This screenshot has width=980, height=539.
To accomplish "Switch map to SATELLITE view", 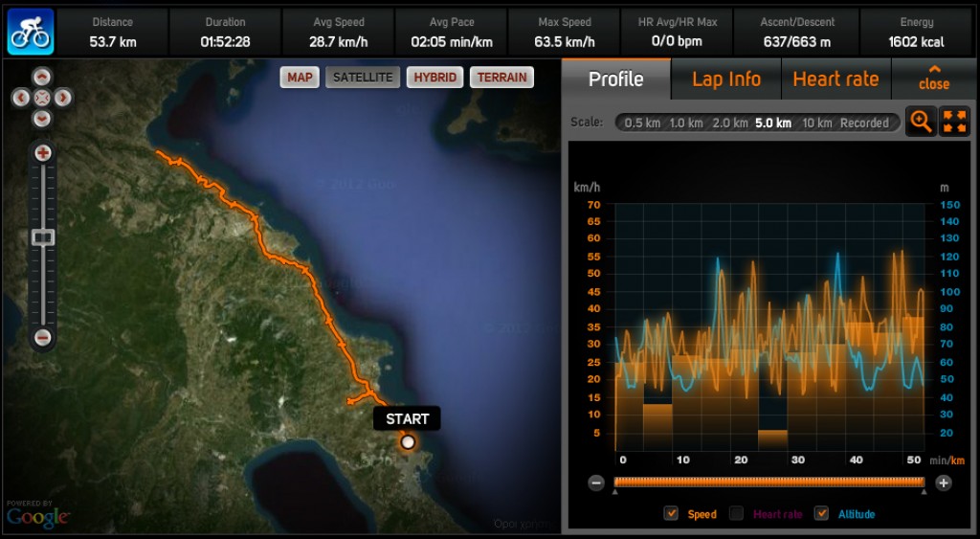I will point(363,78).
